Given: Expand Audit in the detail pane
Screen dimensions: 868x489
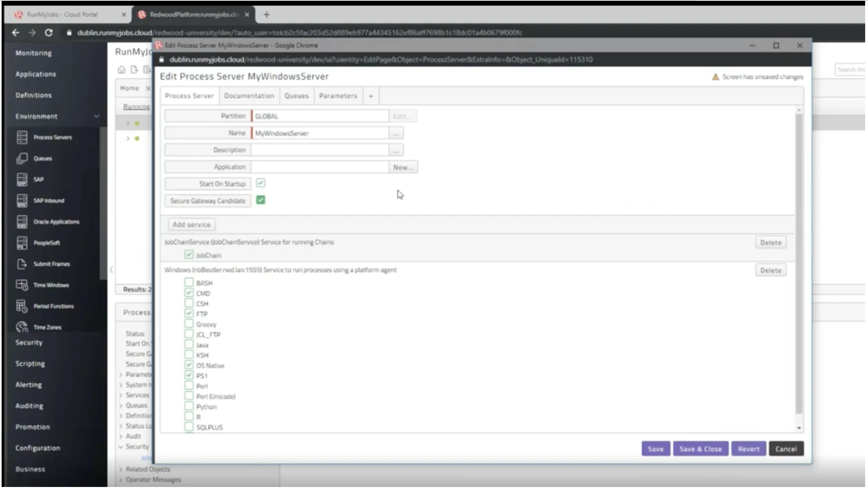Looking at the screenshot, I should tap(121, 436).
